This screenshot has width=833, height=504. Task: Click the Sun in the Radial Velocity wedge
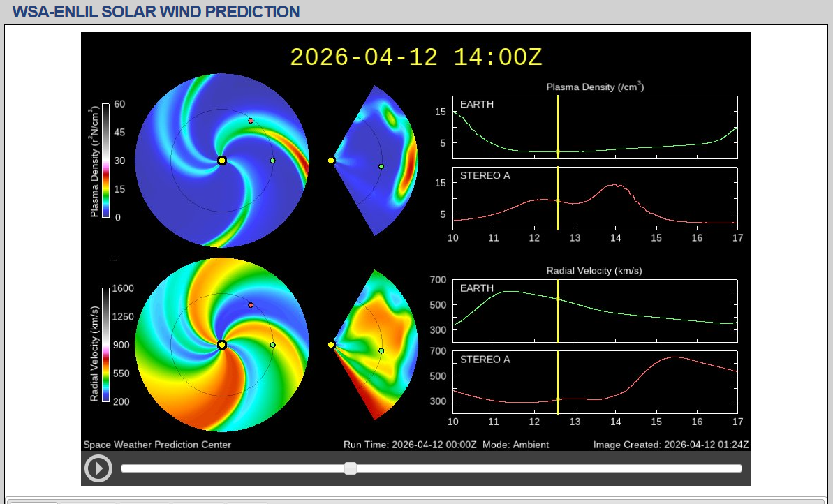click(x=331, y=345)
